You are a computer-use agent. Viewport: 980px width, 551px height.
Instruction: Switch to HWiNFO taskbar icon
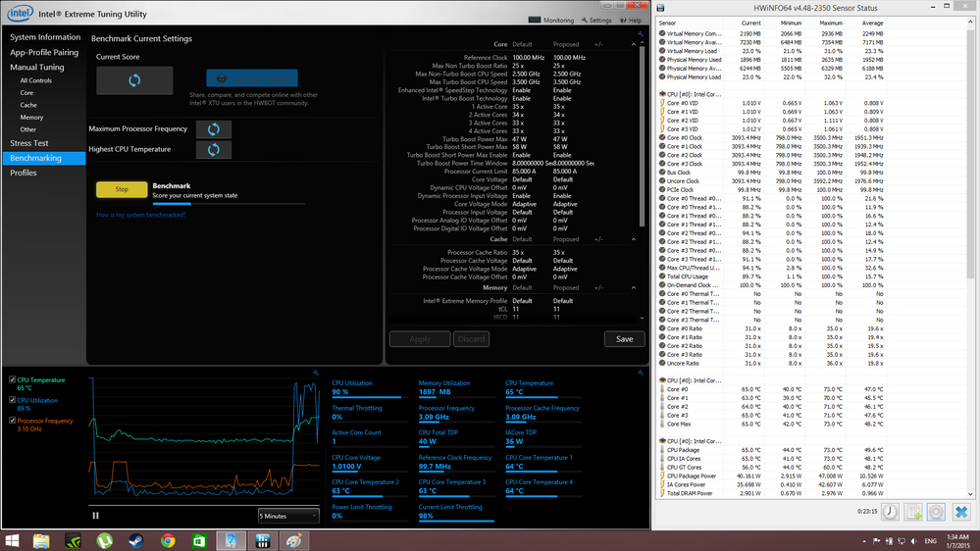click(263, 541)
